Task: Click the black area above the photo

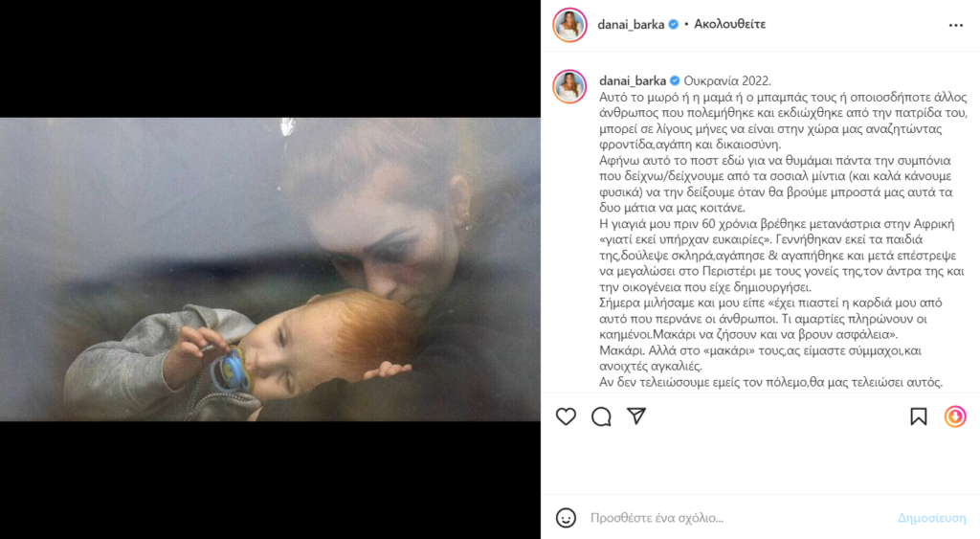Action: [270, 58]
